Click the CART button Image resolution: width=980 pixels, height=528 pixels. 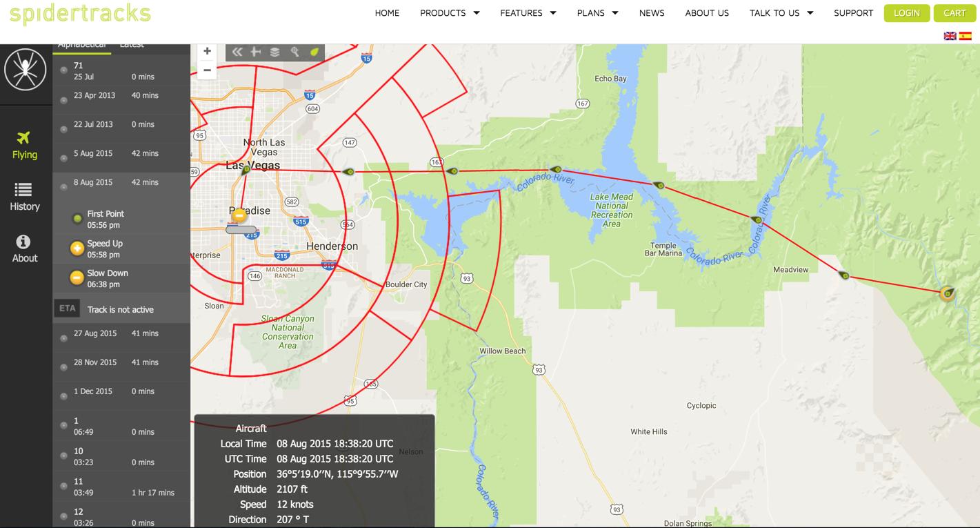[x=954, y=13]
